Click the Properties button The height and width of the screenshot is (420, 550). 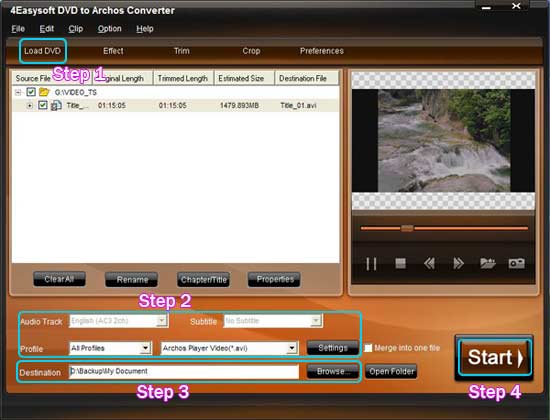275,279
